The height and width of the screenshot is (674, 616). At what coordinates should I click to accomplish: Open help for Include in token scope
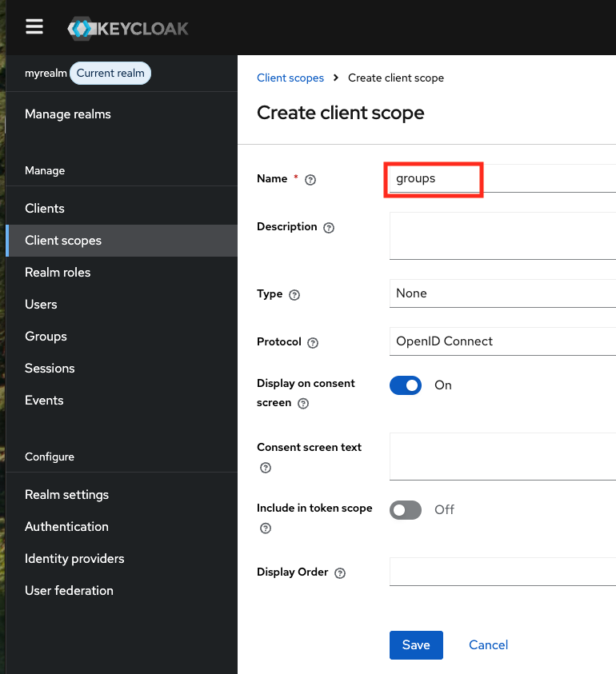point(266,528)
